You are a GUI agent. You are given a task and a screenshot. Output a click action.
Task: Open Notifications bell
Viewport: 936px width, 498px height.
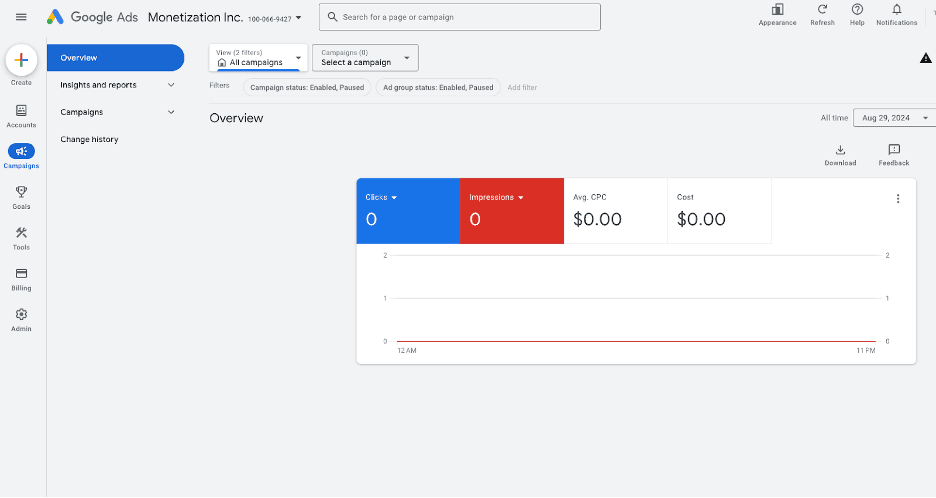coord(896,10)
